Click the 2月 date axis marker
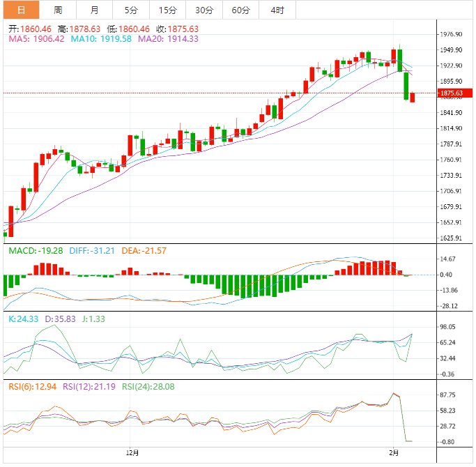 point(394,452)
